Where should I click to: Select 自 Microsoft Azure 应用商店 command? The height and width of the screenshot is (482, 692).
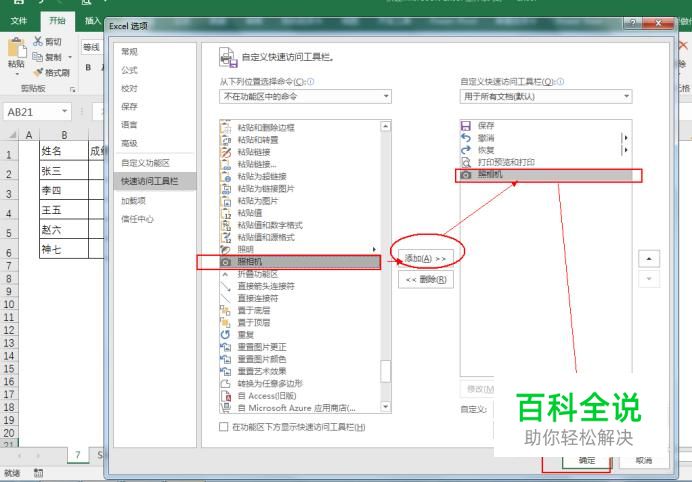[300, 408]
